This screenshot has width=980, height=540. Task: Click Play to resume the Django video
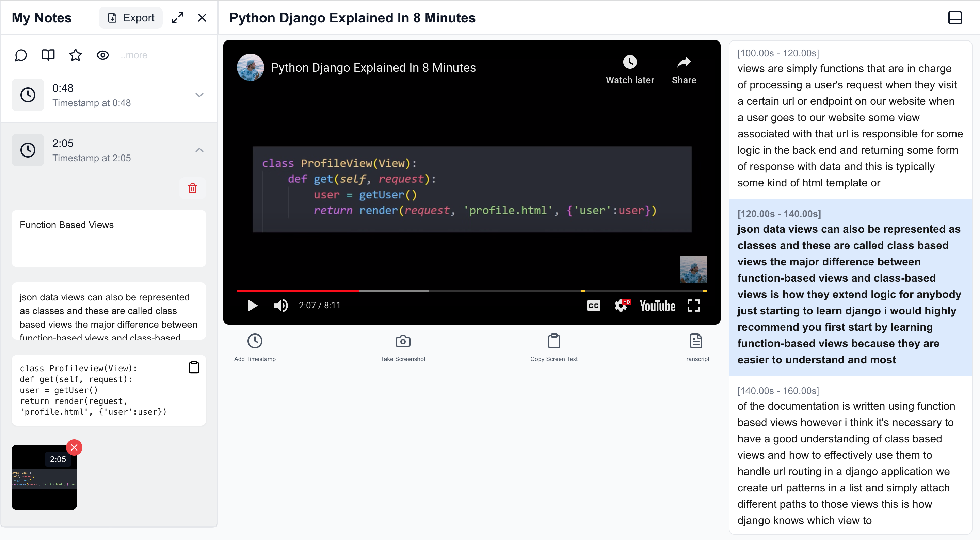[x=252, y=306]
